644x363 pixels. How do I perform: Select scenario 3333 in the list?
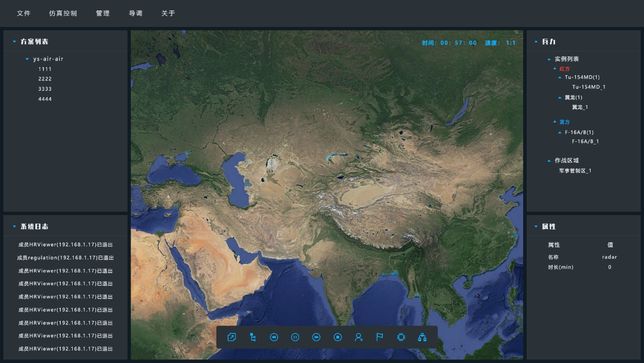click(x=45, y=89)
